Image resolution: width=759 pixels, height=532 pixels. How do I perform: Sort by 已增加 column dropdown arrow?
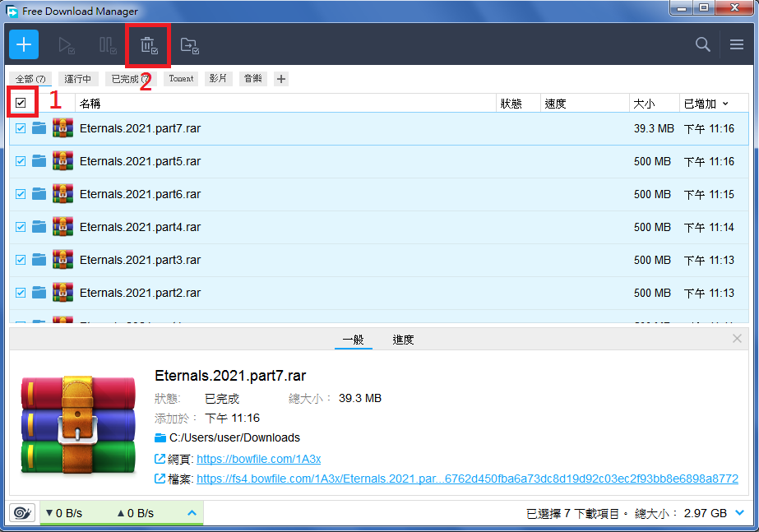pos(725,104)
